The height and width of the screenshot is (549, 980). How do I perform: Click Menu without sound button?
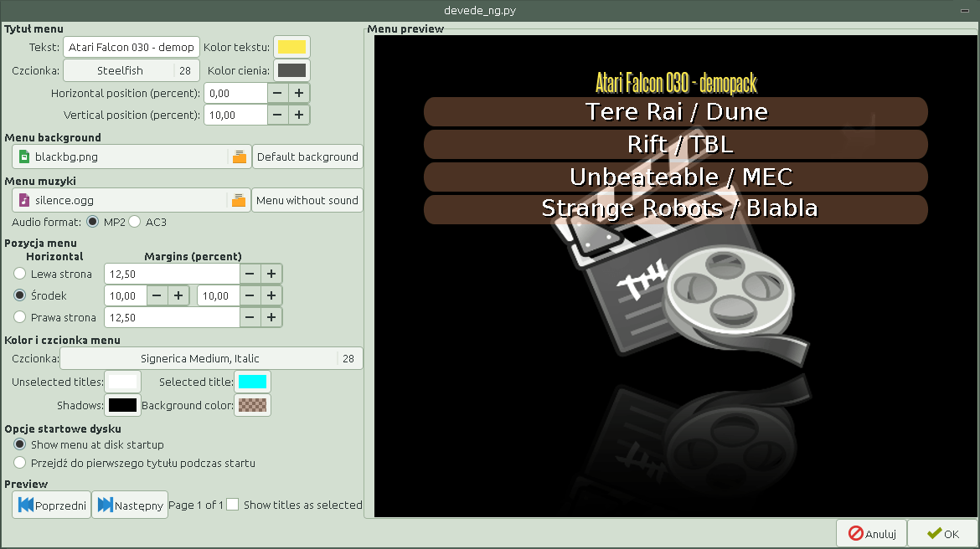(307, 201)
